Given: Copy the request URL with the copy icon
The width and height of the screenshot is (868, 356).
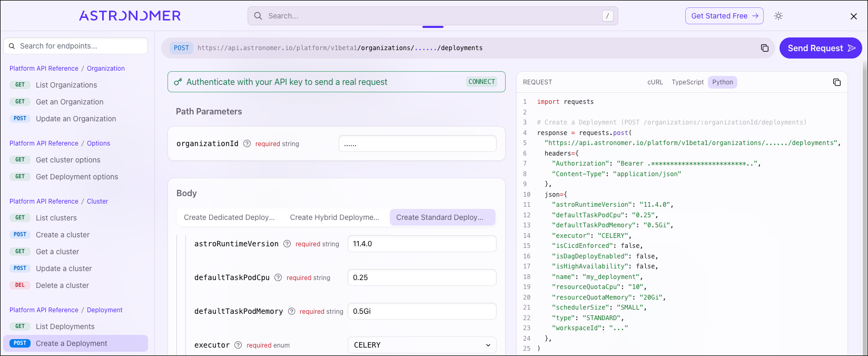Looking at the screenshot, I should (x=764, y=48).
